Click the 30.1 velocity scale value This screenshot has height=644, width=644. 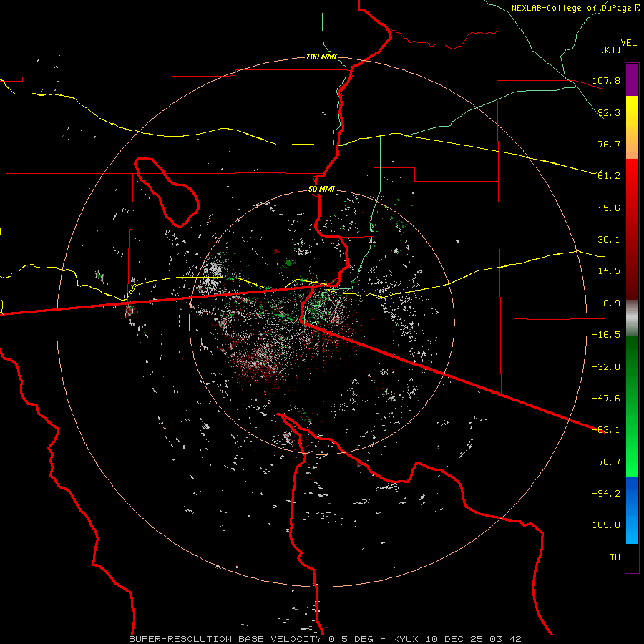click(x=609, y=240)
